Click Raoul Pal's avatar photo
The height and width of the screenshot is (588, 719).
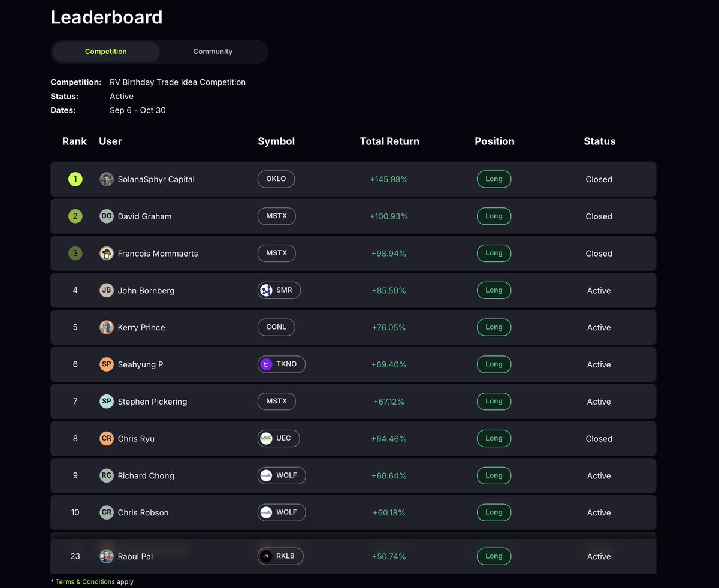[x=107, y=556]
